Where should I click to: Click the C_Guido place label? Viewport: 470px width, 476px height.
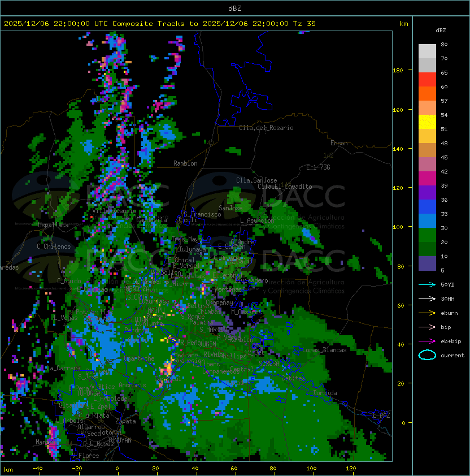coord(69,281)
